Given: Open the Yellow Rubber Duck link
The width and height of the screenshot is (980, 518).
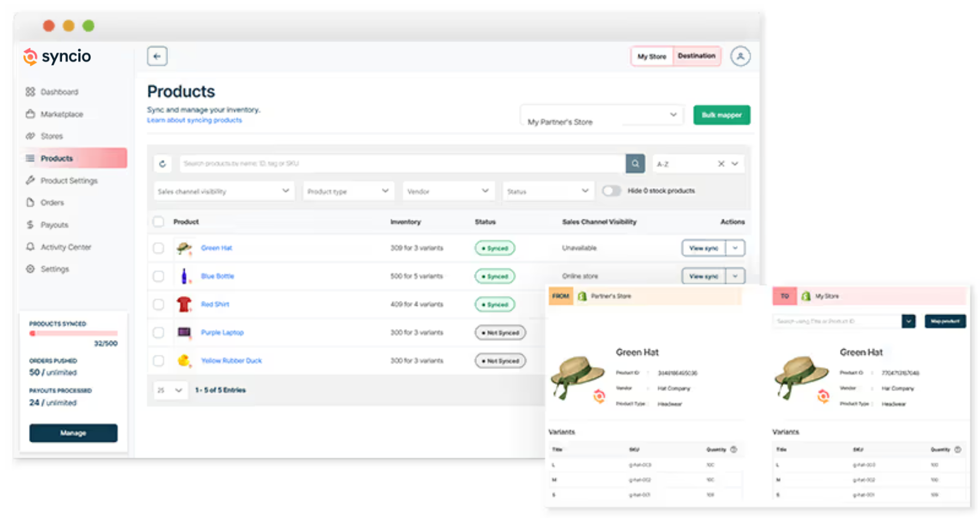Looking at the screenshot, I should (x=231, y=361).
